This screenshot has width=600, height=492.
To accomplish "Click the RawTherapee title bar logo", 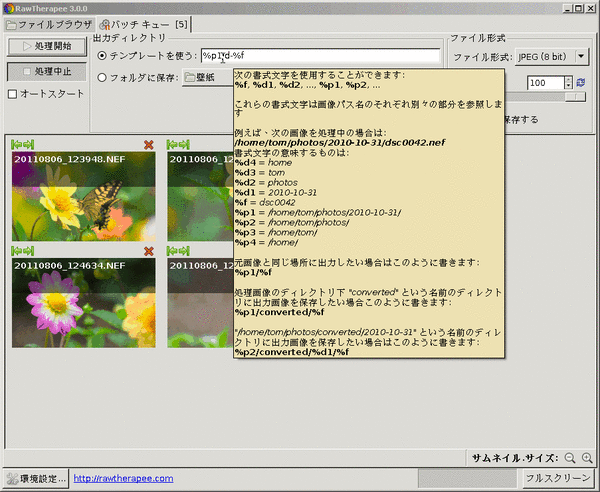I will [x=9, y=8].
